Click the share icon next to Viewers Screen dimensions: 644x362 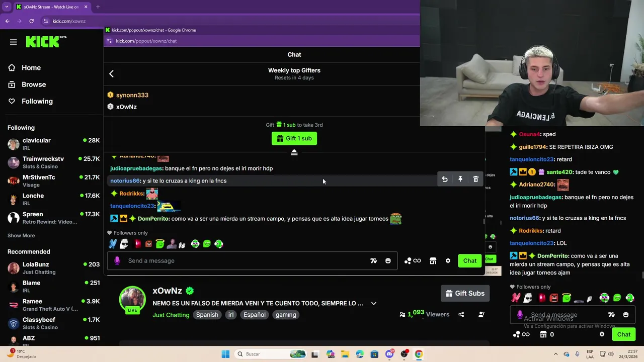pyautogui.click(x=461, y=314)
